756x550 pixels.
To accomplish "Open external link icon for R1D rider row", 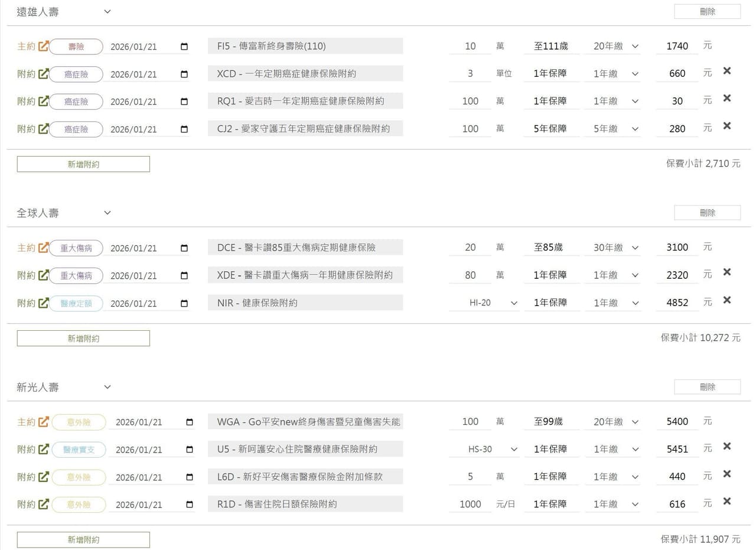I will (x=43, y=505).
